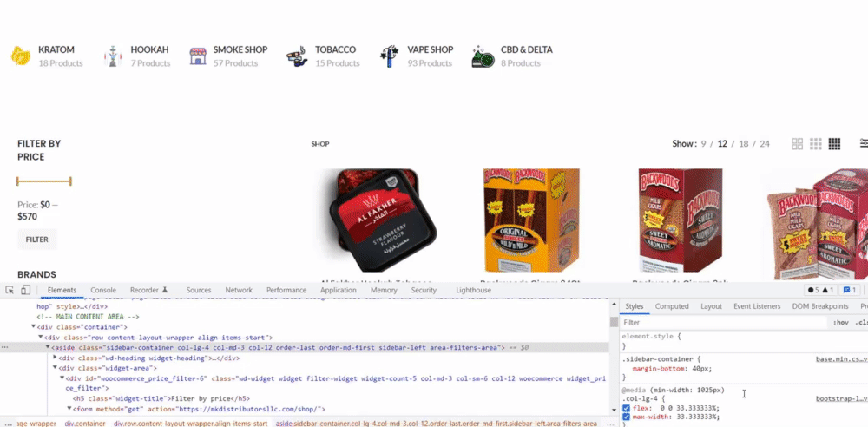Open the SMOKE SHOP category link
868x427 pixels.
(x=240, y=49)
